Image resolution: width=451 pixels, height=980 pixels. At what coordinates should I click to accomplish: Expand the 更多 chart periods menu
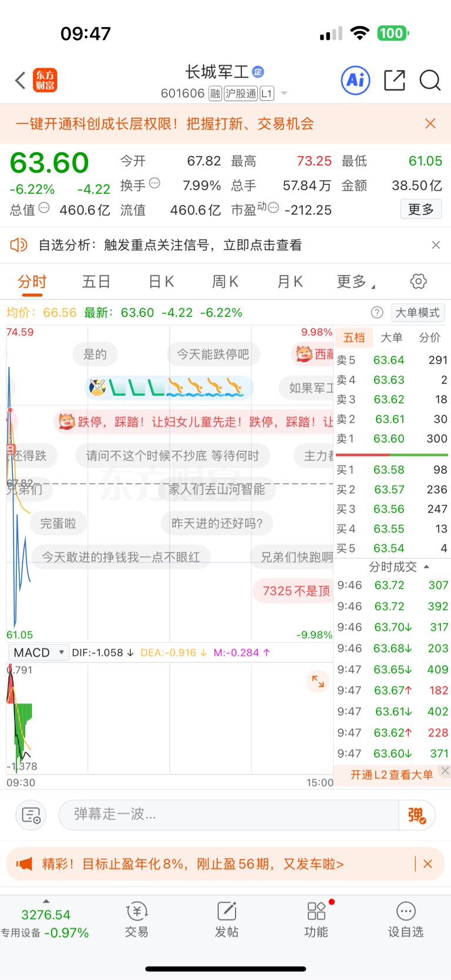pyautogui.click(x=356, y=282)
